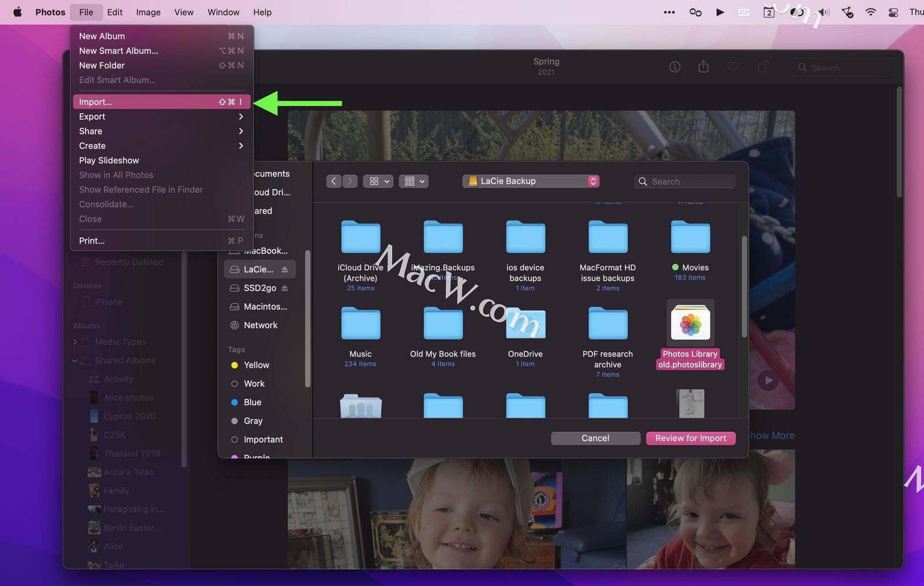Eject the LaCie drive

284,269
